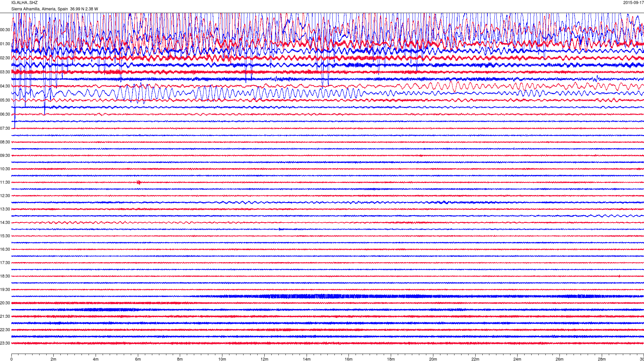Click the 11:30 time label
This screenshot has width=644, height=362.
click(x=5, y=182)
